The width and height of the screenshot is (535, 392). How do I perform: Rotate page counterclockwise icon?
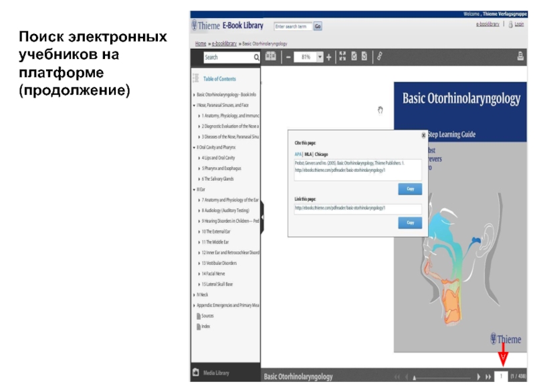click(364, 56)
